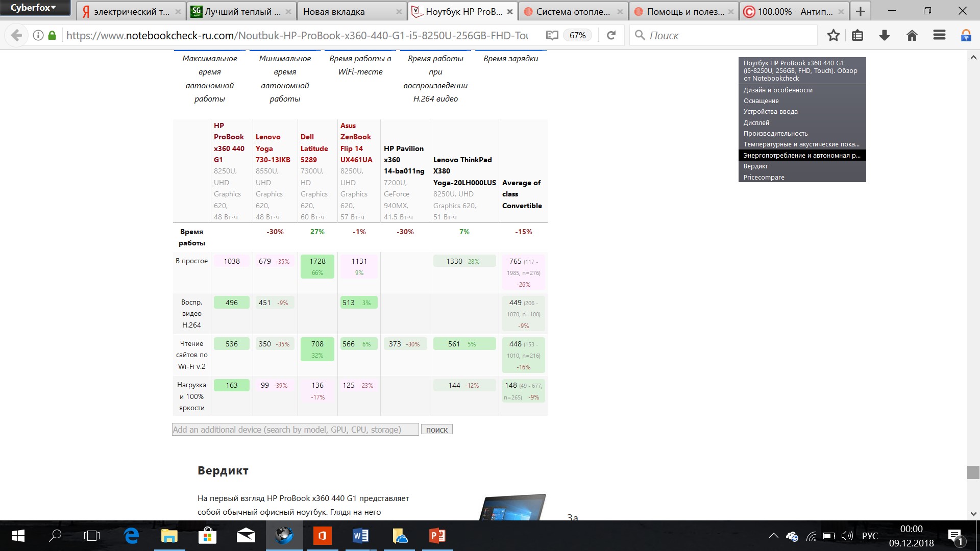Go back with the browser back arrow
The image size is (980, 551).
click(16, 35)
